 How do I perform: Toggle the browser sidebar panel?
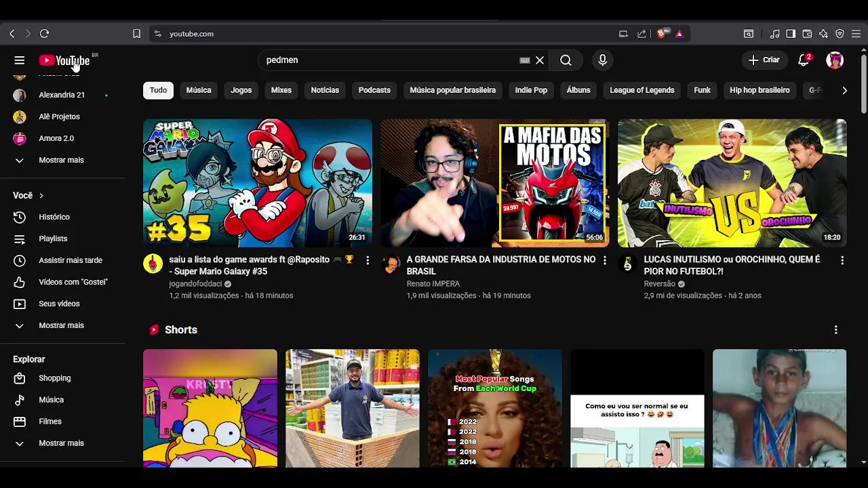(791, 34)
